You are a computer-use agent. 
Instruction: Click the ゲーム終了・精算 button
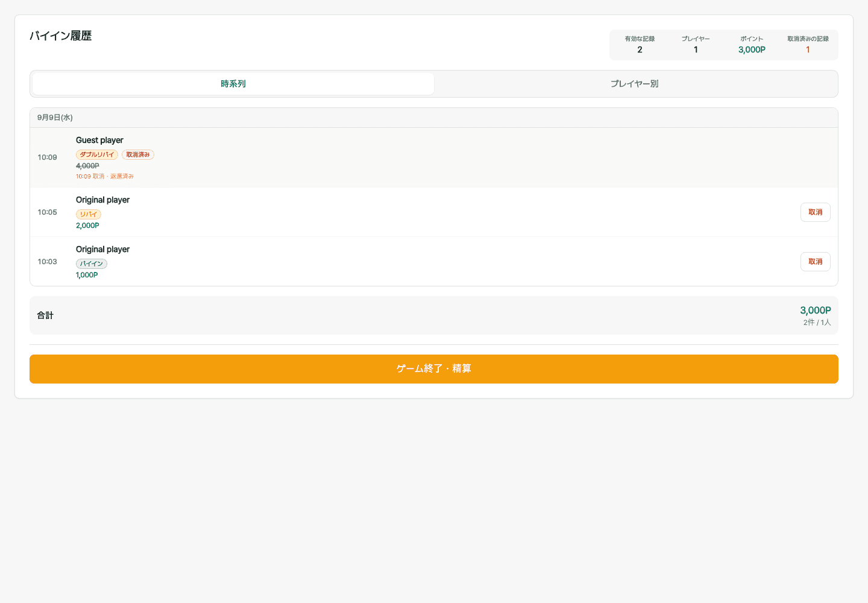point(434,369)
